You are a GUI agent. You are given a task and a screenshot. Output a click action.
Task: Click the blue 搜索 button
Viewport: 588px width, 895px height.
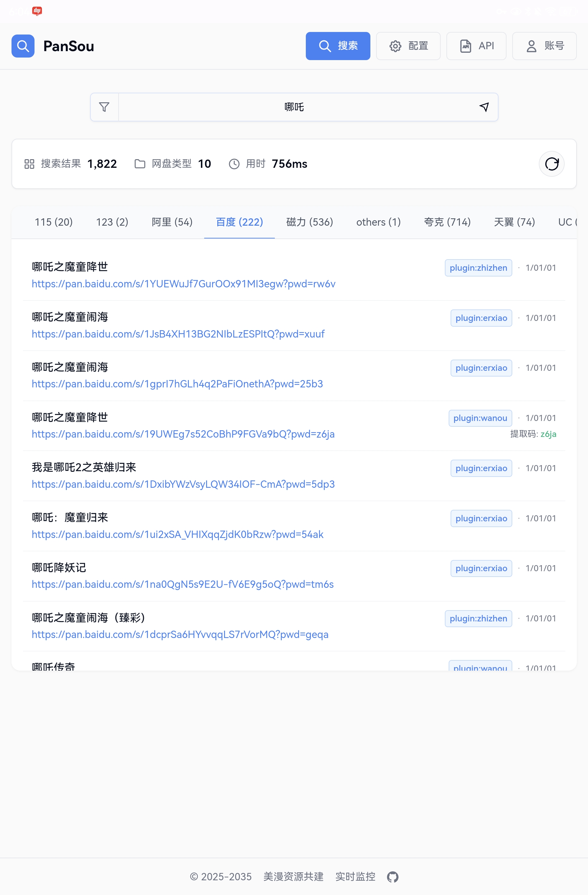tap(337, 46)
